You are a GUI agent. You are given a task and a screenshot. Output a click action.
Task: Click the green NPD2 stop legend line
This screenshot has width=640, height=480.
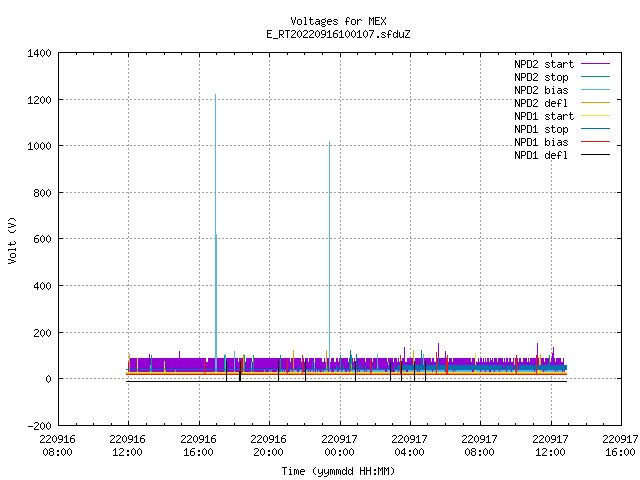[x=595, y=77]
